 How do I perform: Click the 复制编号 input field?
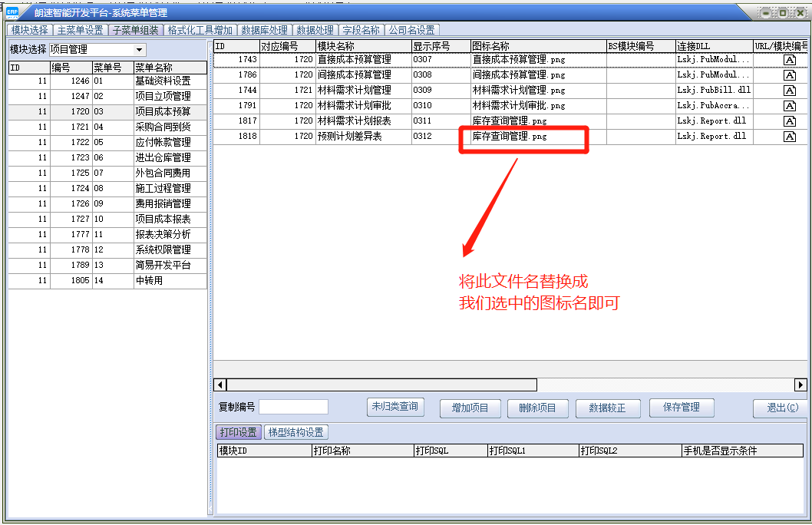click(x=293, y=408)
